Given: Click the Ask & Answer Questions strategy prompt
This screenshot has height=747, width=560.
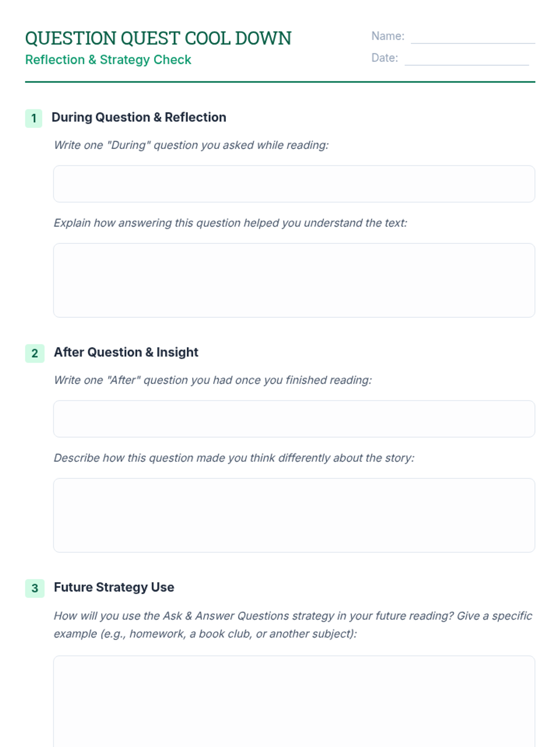Looking at the screenshot, I should pyautogui.click(x=293, y=625).
